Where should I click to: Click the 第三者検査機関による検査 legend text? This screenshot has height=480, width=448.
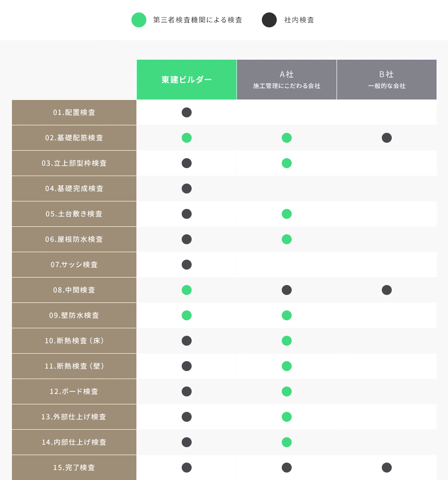[198, 20]
